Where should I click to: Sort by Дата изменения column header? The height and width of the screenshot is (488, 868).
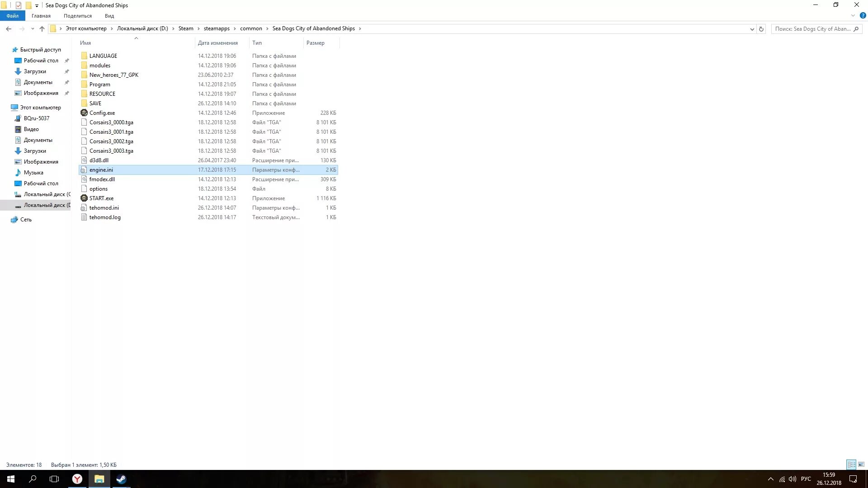click(217, 43)
